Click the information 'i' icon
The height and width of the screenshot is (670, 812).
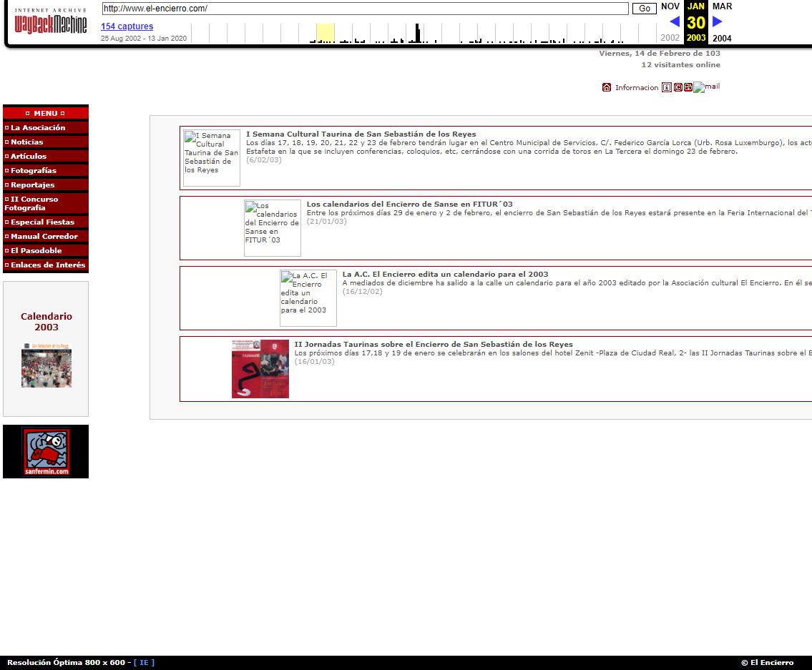tap(667, 87)
